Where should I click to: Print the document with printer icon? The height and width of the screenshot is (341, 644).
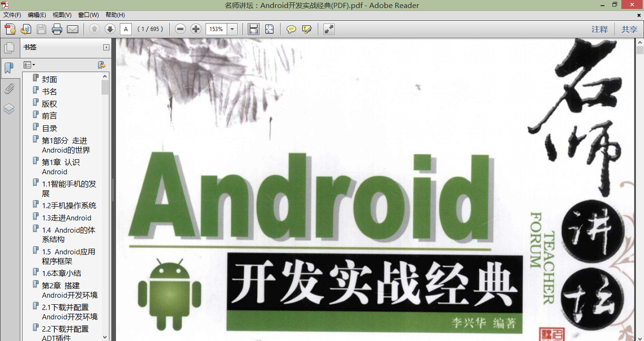click(x=57, y=29)
